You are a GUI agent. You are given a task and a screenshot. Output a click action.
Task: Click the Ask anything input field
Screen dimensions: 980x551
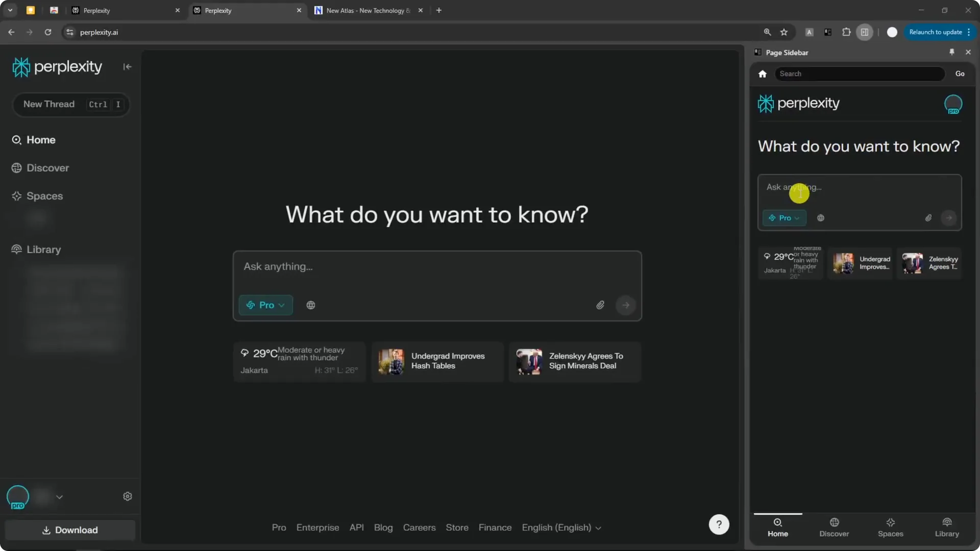tap(437, 266)
